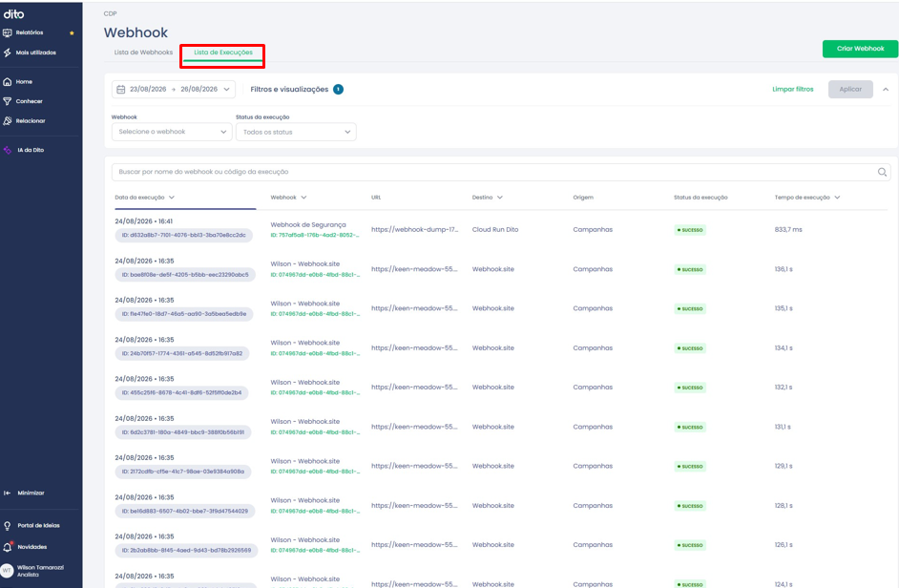This screenshot has width=899, height=588.
Task: Click 136,1 s execution time
Action: pos(784,269)
